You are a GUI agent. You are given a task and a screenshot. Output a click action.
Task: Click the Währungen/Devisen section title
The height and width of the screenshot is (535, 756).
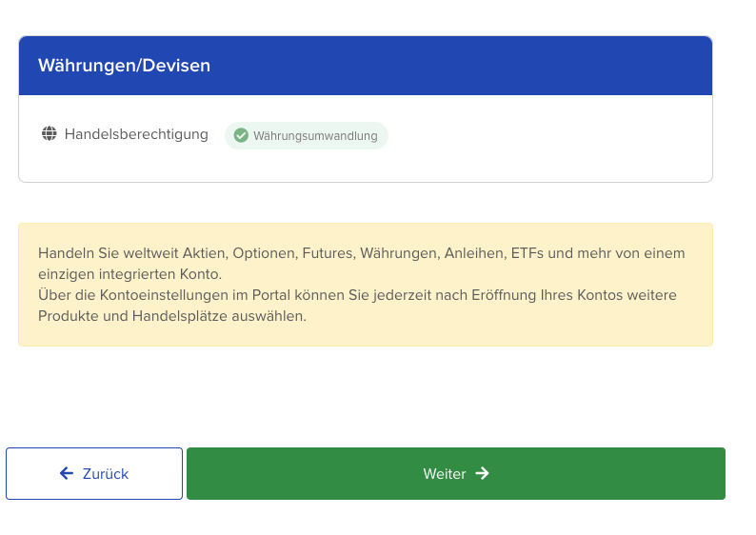(x=124, y=66)
